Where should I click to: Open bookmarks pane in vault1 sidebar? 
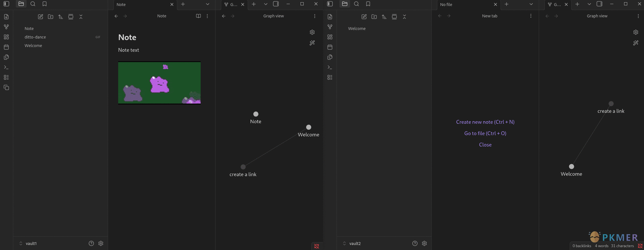[x=45, y=4]
